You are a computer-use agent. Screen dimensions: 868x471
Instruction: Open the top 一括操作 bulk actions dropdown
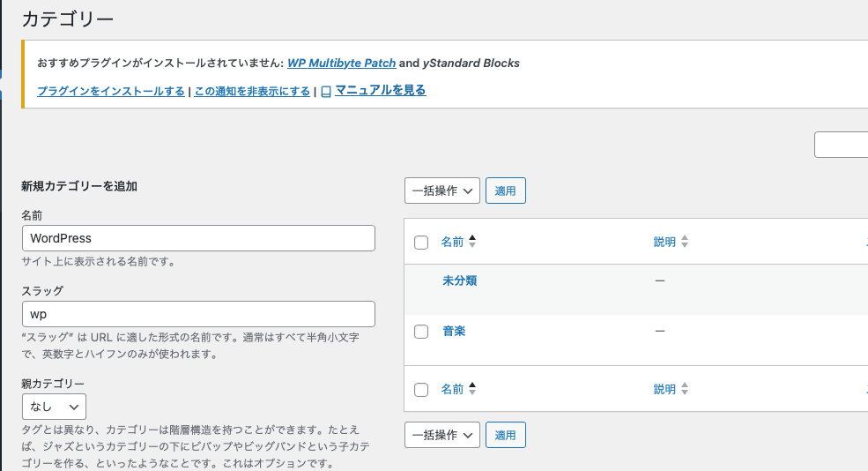pos(441,191)
